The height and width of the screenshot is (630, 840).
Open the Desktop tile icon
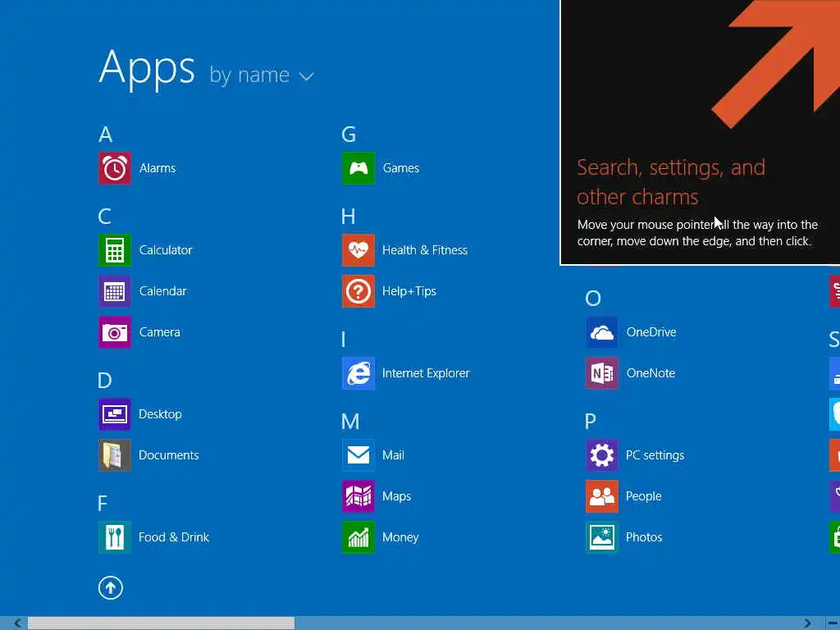115,414
